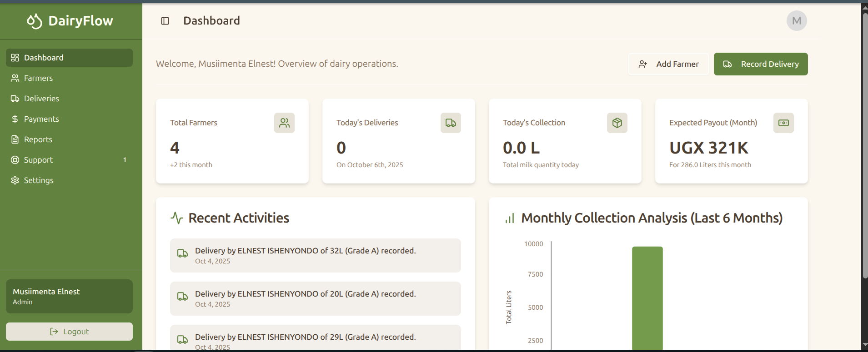Click the Today's Collection box icon
The width and height of the screenshot is (868, 352).
tap(617, 123)
